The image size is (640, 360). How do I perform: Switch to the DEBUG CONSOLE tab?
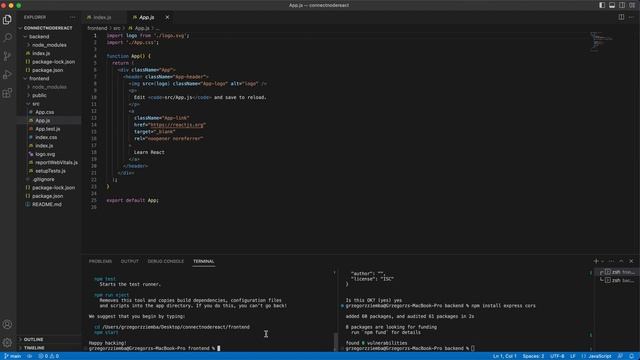click(166, 261)
